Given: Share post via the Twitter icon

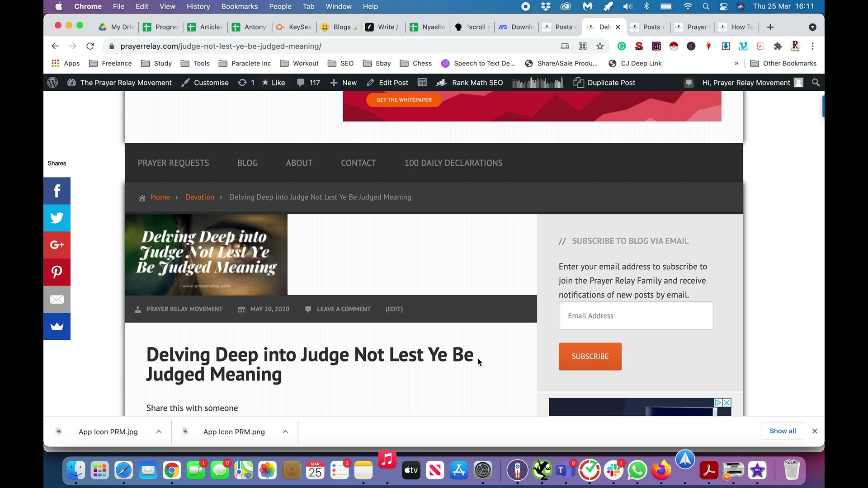Looking at the screenshot, I should tap(57, 218).
